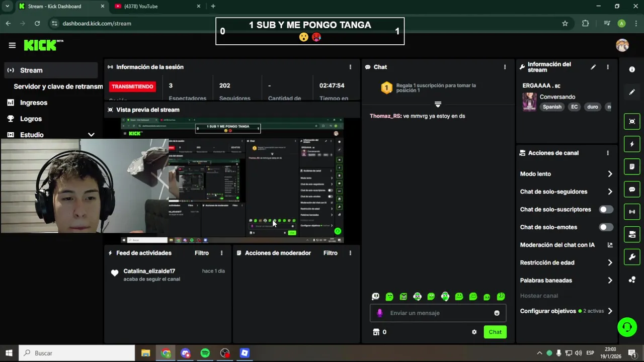
Task: Edit stream info with the pencil icon
Action: coord(593,67)
